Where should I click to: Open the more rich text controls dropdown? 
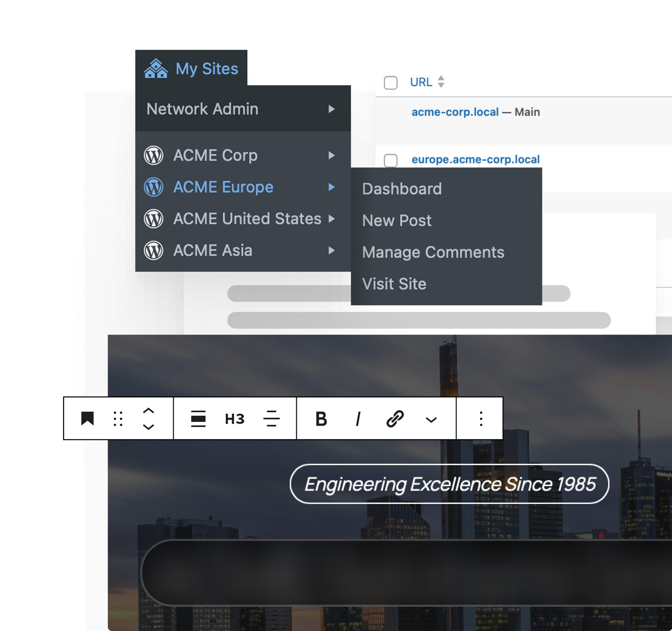coord(431,420)
